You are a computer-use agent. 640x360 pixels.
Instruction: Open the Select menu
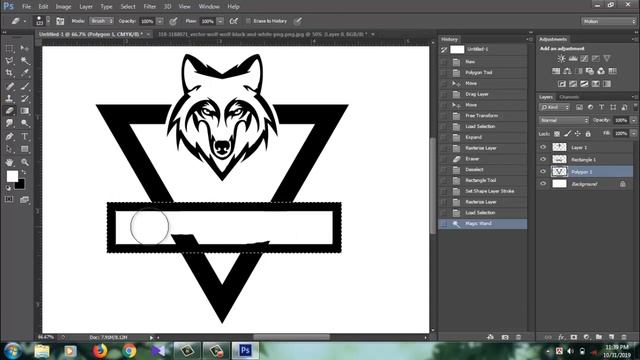coord(128,7)
